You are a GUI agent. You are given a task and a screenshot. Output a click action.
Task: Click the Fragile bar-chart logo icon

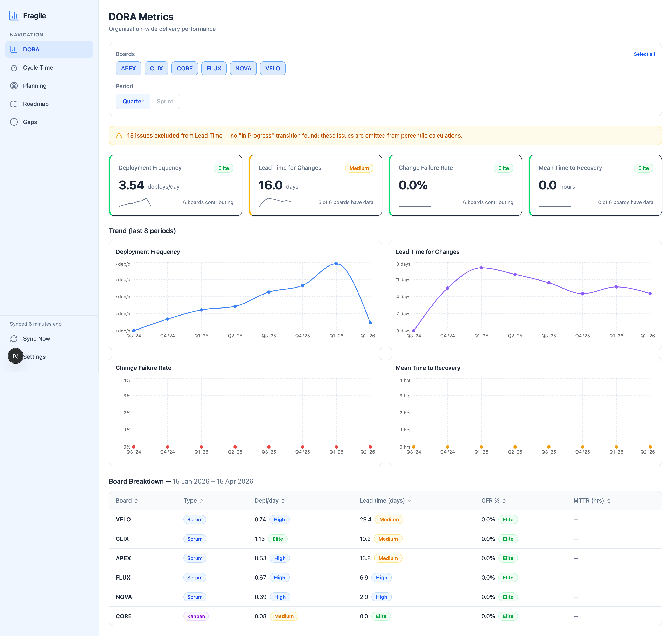coord(14,16)
